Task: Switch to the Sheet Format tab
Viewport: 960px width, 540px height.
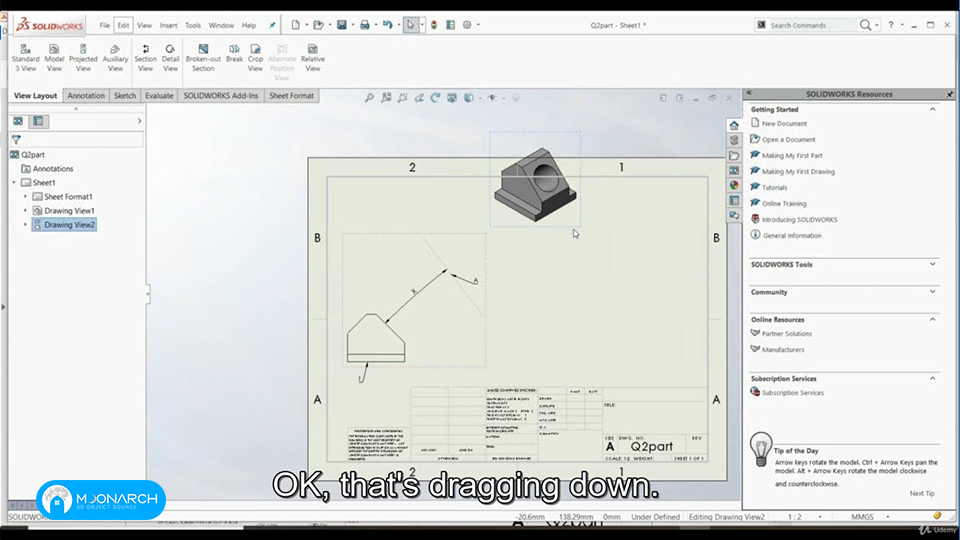Action: click(291, 96)
